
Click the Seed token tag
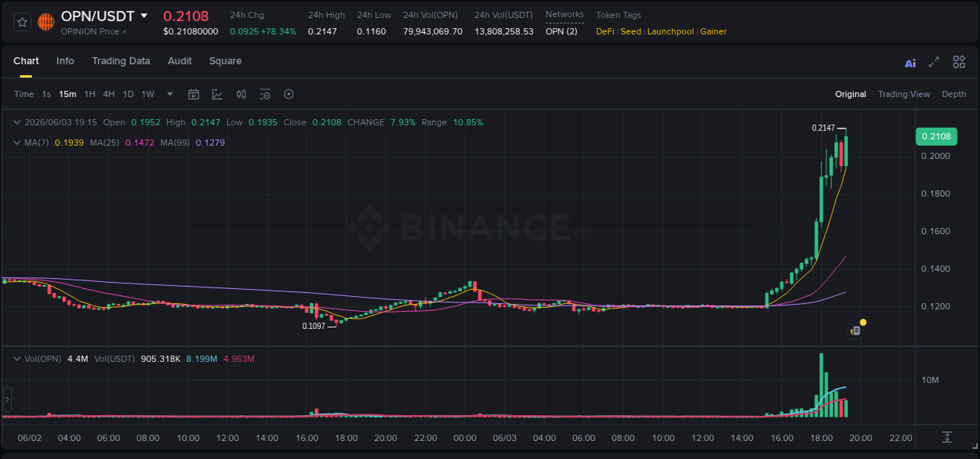tap(631, 31)
